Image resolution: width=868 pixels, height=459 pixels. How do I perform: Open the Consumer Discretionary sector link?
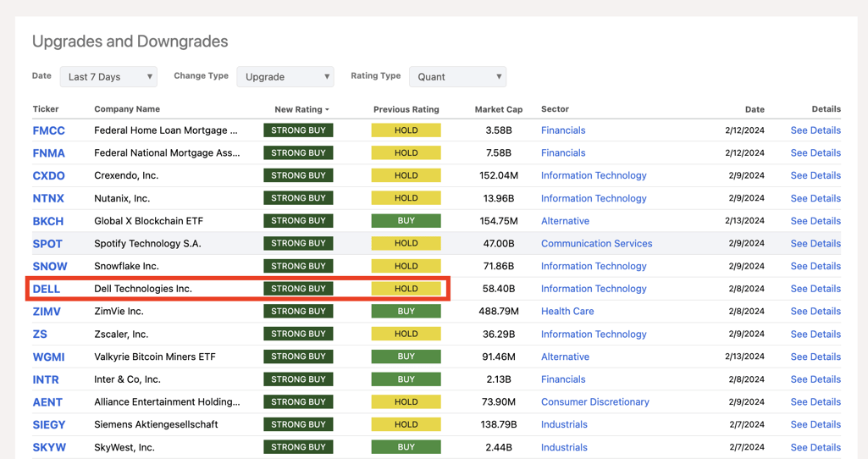tap(594, 402)
